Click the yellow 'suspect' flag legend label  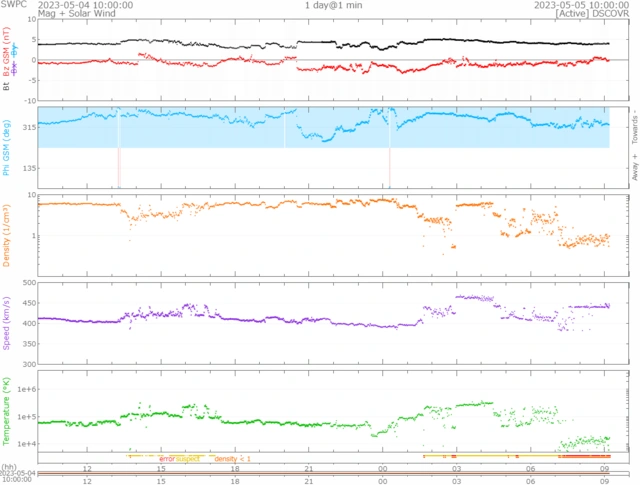point(188,459)
